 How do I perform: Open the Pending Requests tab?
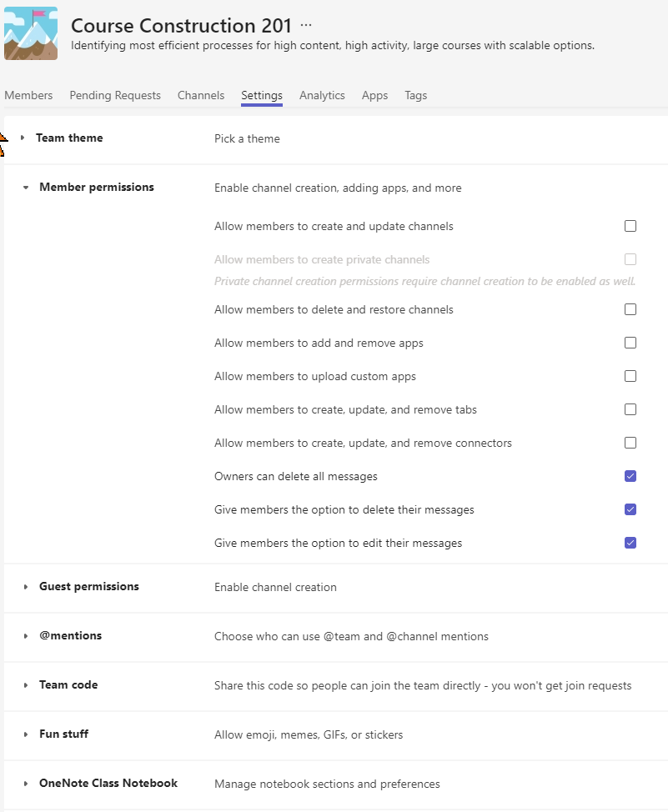point(115,95)
